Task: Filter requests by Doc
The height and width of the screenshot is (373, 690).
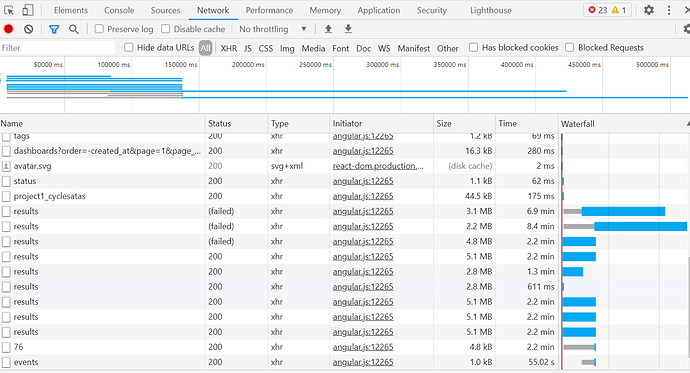Action: click(363, 48)
